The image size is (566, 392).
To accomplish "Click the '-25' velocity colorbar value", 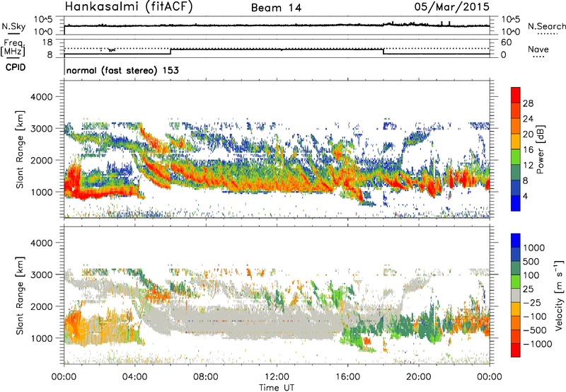I will tap(532, 302).
